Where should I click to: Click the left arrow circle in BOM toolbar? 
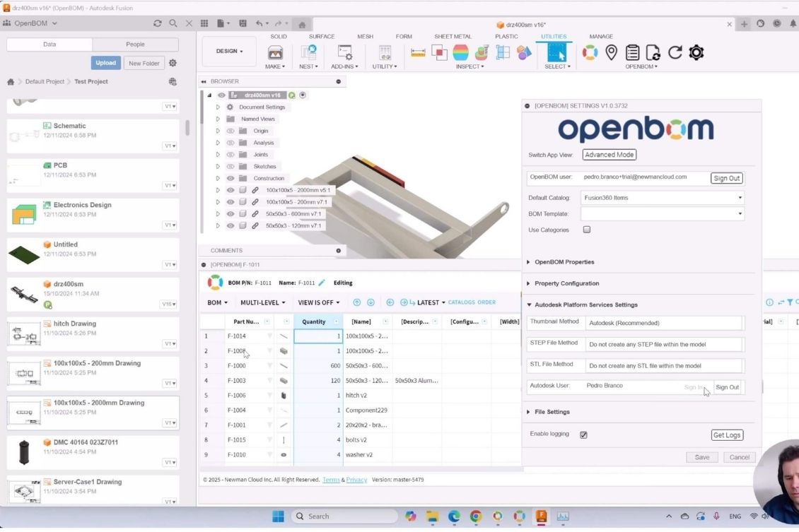(x=390, y=302)
